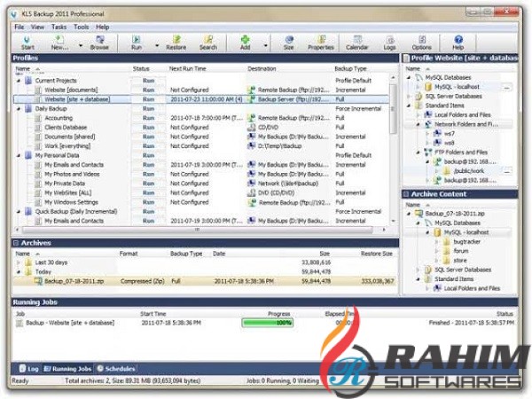
Task: Click the forum folder icon in Archive Content
Action: pos(447,251)
